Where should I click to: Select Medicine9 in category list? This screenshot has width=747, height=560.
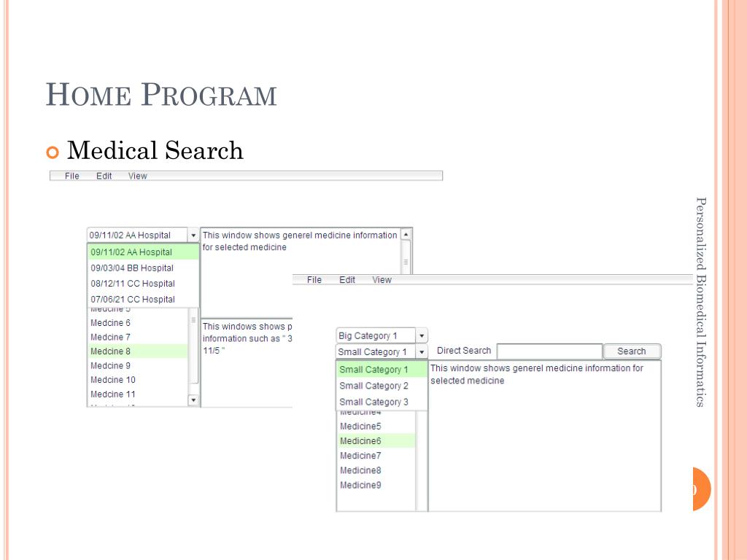coord(376,485)
